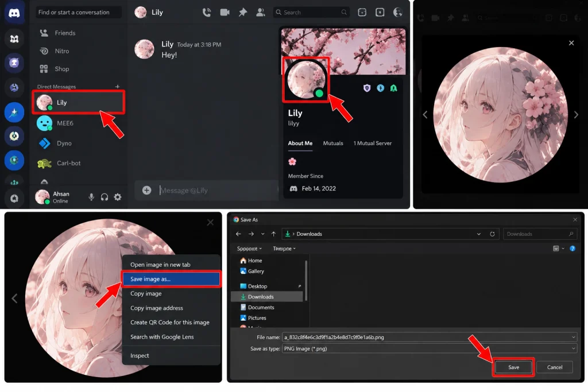Expand address bar path dropdown
This screenshot has width=588, height=392.
point(478,234)
